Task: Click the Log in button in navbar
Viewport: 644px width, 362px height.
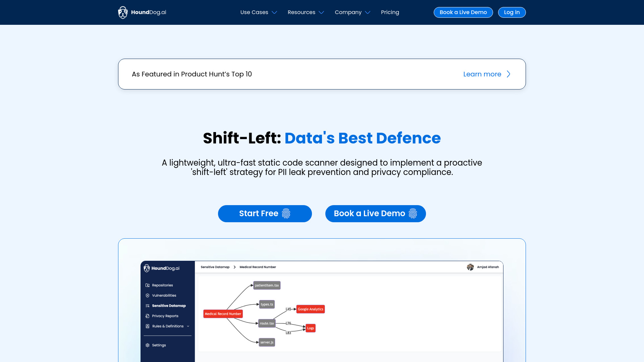Action: point(512,12)
